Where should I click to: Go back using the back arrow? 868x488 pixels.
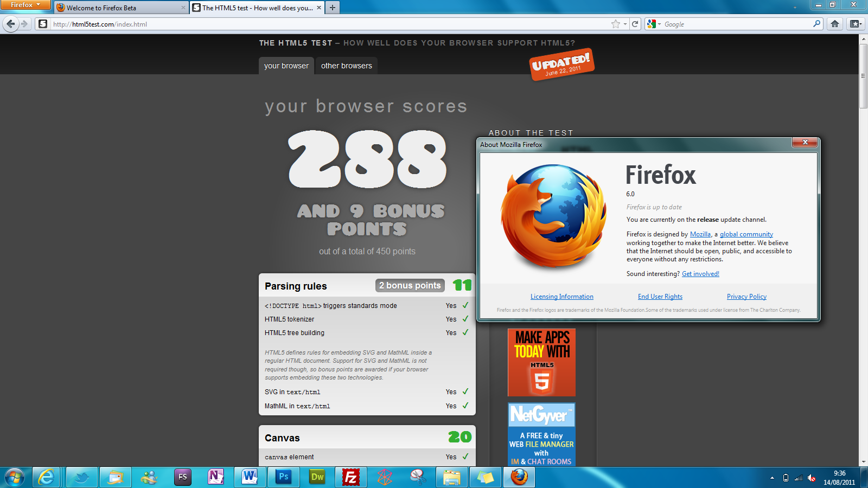tap(10, 24)
